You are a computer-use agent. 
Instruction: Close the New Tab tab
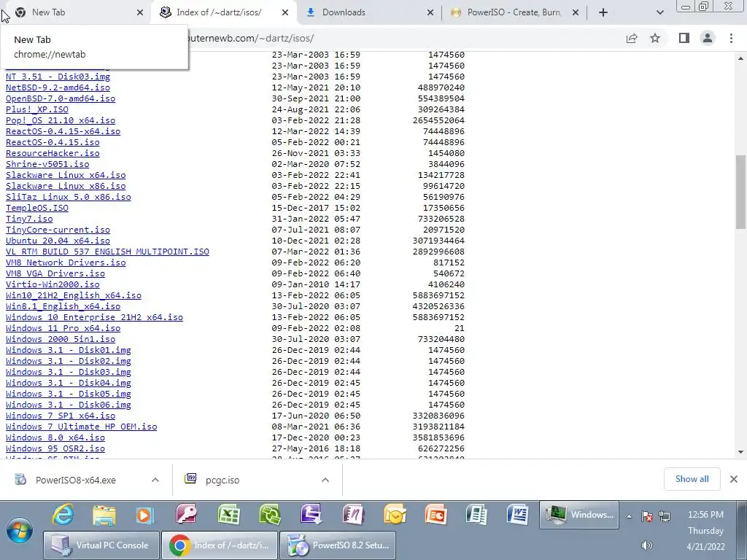pyautogui.click(x=140, y=12)
